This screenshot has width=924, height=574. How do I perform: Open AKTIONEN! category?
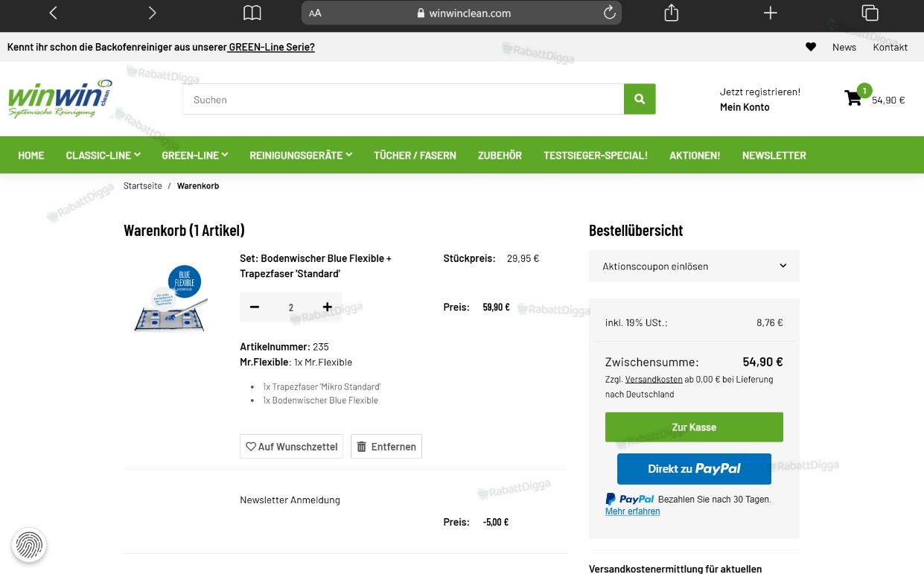click(695, 156)
